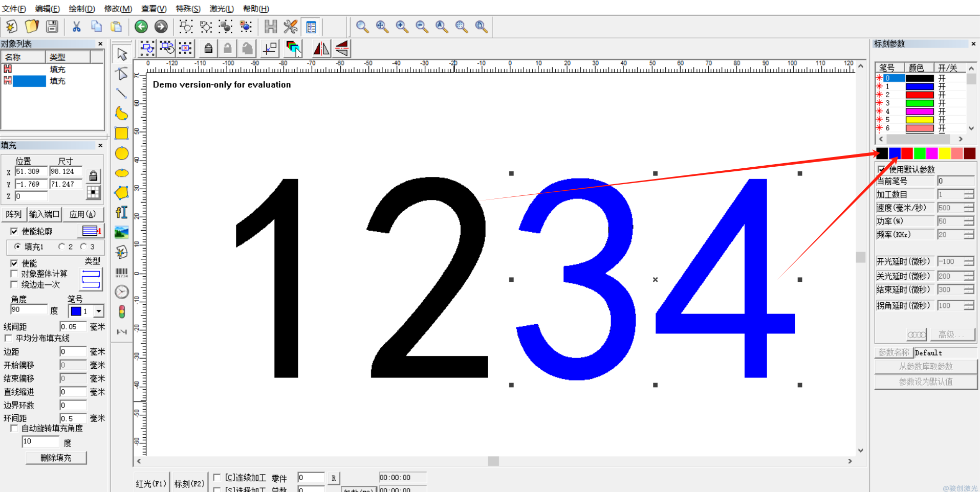980x492 pixels.
Task: Select the traffic light output port tool
Action: click(122, 311)
